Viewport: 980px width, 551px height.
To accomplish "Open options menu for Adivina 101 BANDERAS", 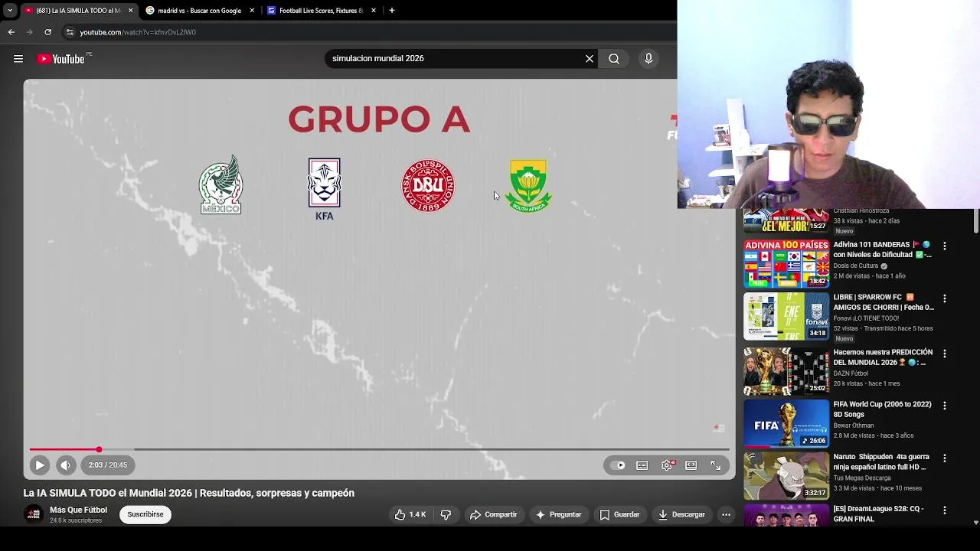I will coord(945,246).
